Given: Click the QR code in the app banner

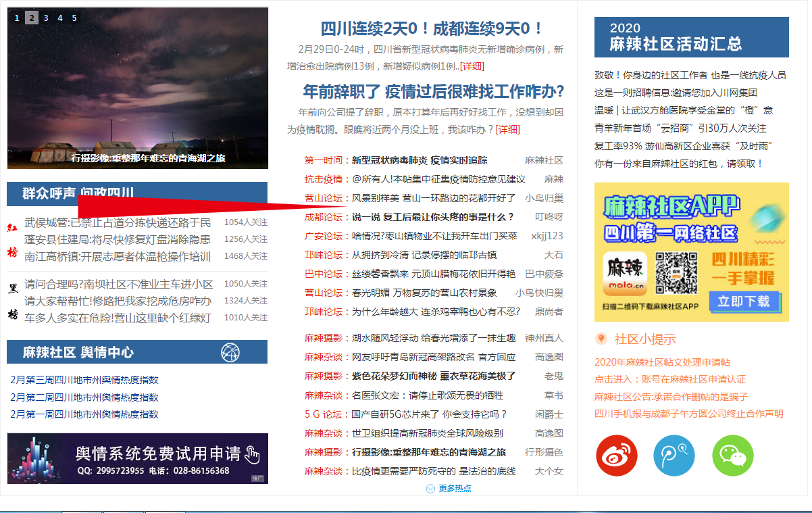Looking at the screenshot, I should 677,273.
